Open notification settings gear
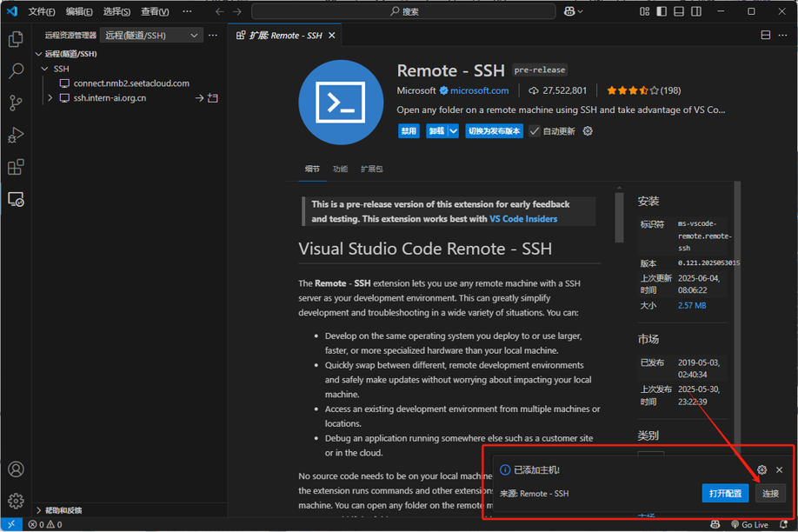This screenshot has width=798, height=532. pos(761,469)
